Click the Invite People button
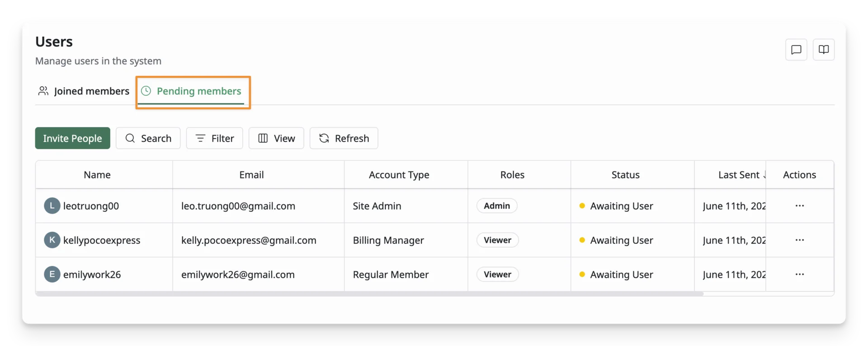 72,138
